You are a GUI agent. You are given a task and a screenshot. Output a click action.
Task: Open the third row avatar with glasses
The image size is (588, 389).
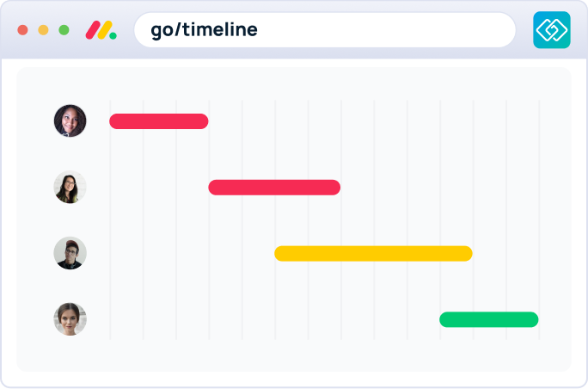coord(70,253)
